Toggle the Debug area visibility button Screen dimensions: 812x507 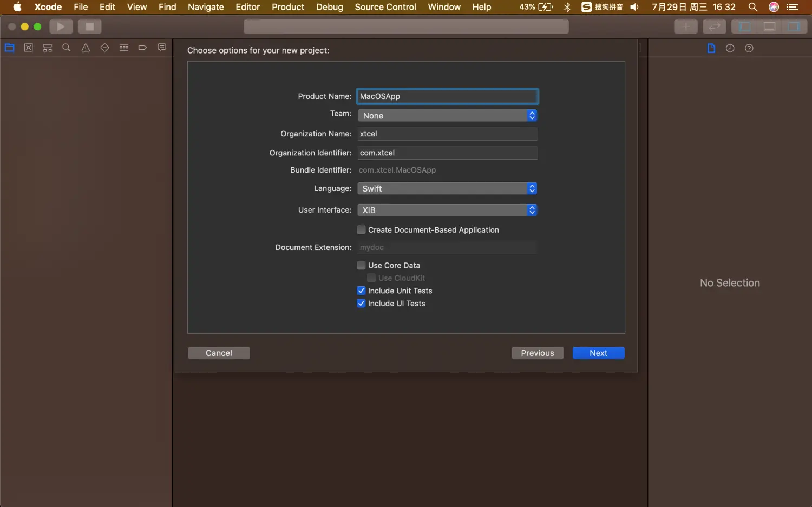click(769, 27)
